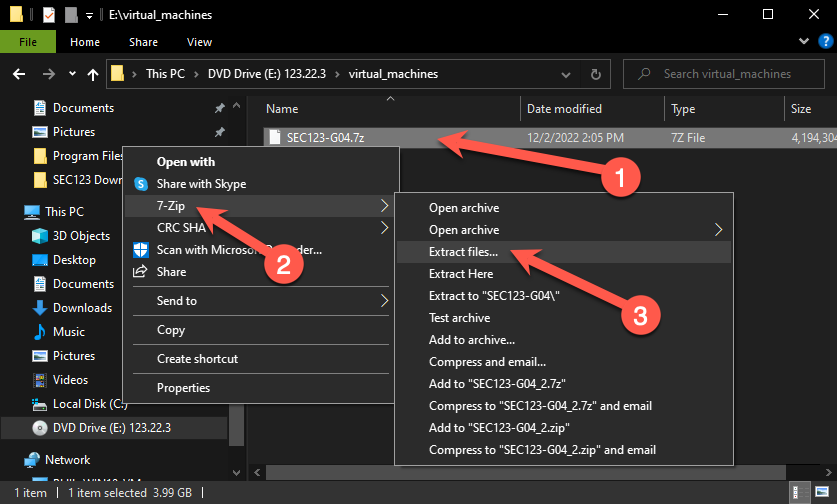
Task: Click the Microsoft Defender shield icon
Action: (141, 250)
